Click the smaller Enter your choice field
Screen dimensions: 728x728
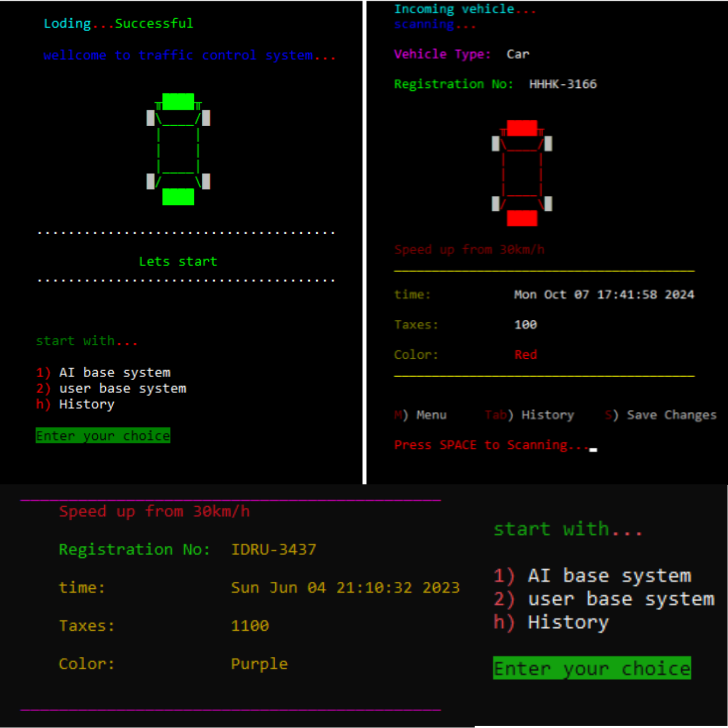[x=103, y=435]
